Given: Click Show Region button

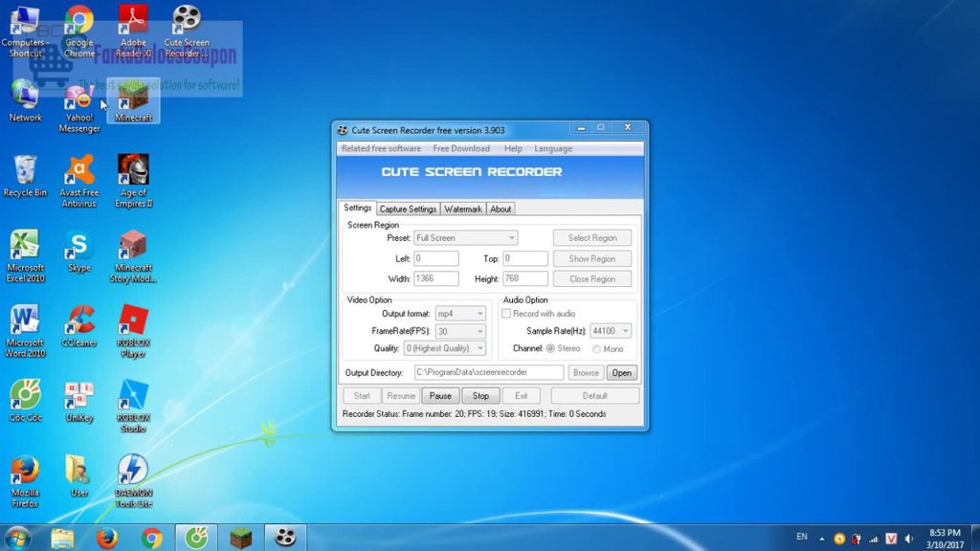Looking at the screenshot, I should (x=592, y=258).
